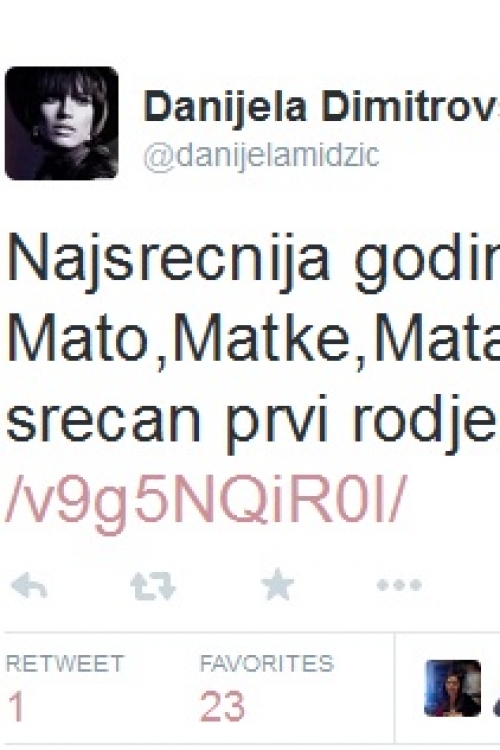Follow the /v9g5NQiR0I/ link
This screenshot has height=750, width=500.
pos(206,505)
